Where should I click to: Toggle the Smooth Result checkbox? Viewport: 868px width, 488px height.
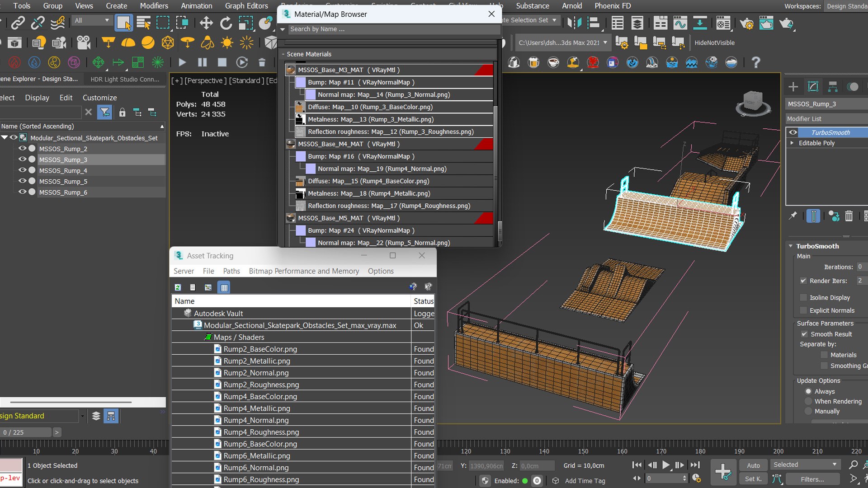click(x=804, y=334)
